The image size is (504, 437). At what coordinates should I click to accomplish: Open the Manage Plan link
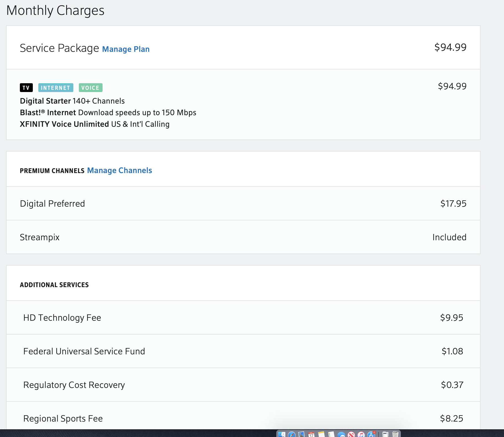coord(126,49)
